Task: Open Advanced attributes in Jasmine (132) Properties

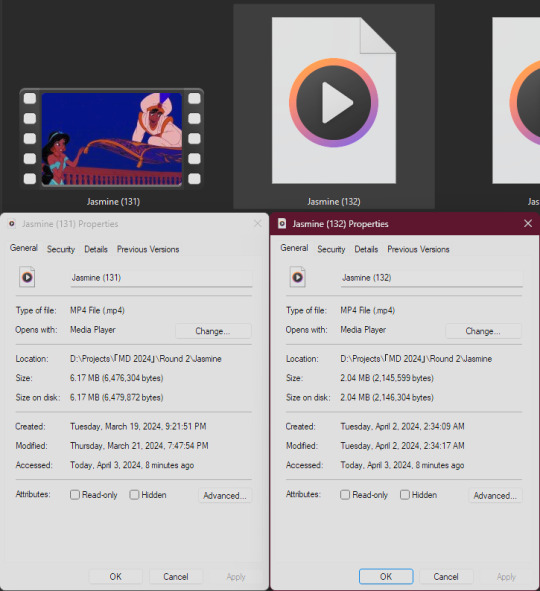Action: coord(495,495)
